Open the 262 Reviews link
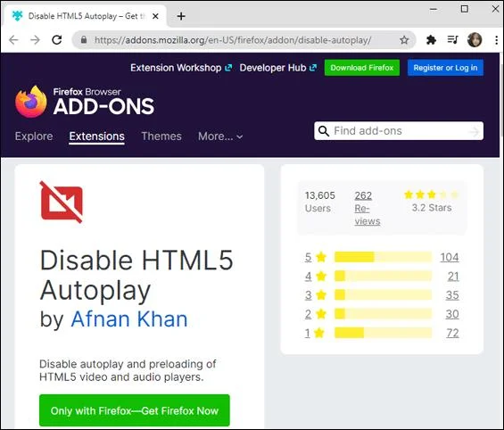This screenshot has width=504, height=430. click(368, 208)
